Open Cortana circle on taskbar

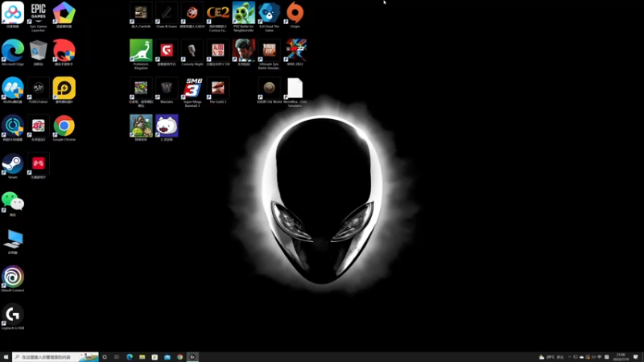coord(105,357)
